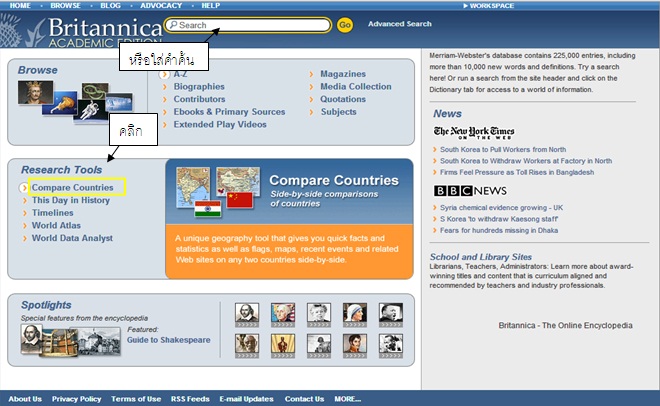The width and height of the screenshot is (660, 406).
Task: Expand the MORE... footer link
Action: [x=348, y=399]
